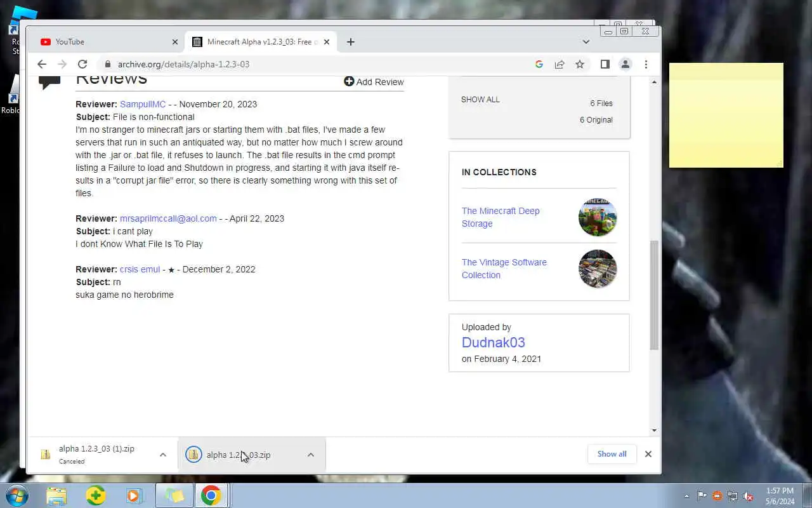Close the Minecraft Alpha tab
812x508 pixels.
tap(327, 42)
